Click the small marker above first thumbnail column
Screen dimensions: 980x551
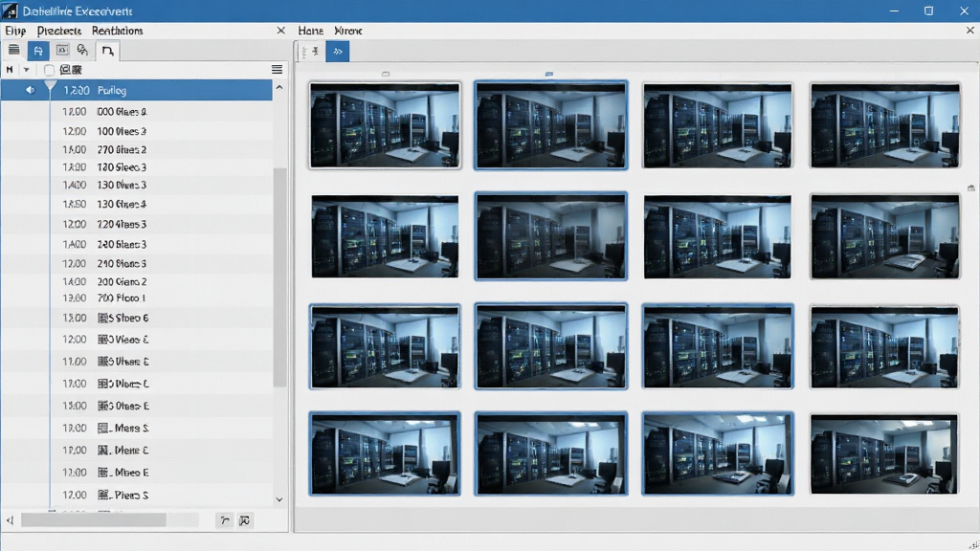[x=386, y=74]
